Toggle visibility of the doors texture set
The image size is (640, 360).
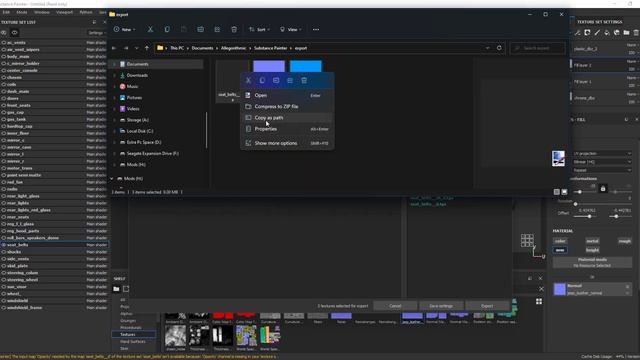(x=4, y=98)
